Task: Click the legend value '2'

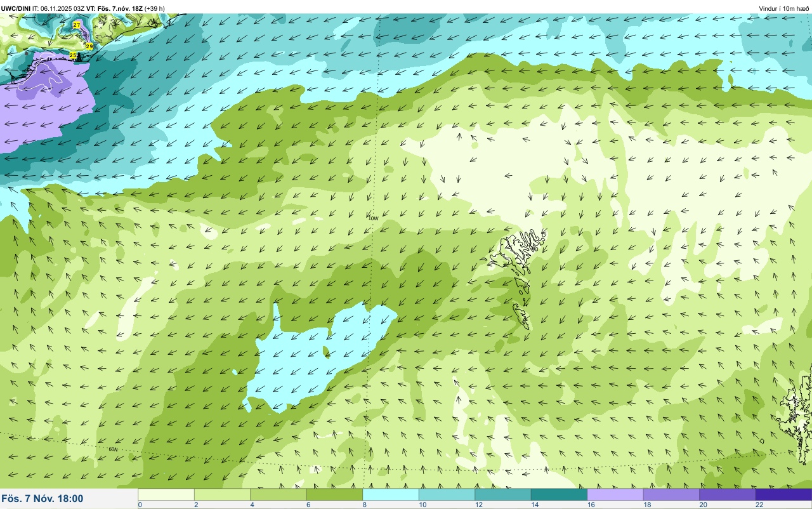Action: pyautogui.click(x=196, y=505)
